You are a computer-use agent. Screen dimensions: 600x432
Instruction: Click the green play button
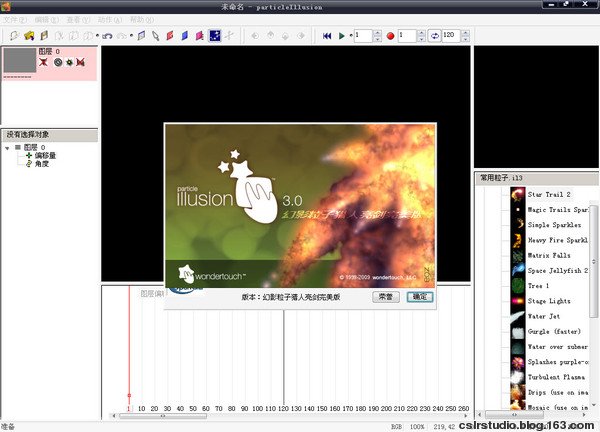pos(341,36)
